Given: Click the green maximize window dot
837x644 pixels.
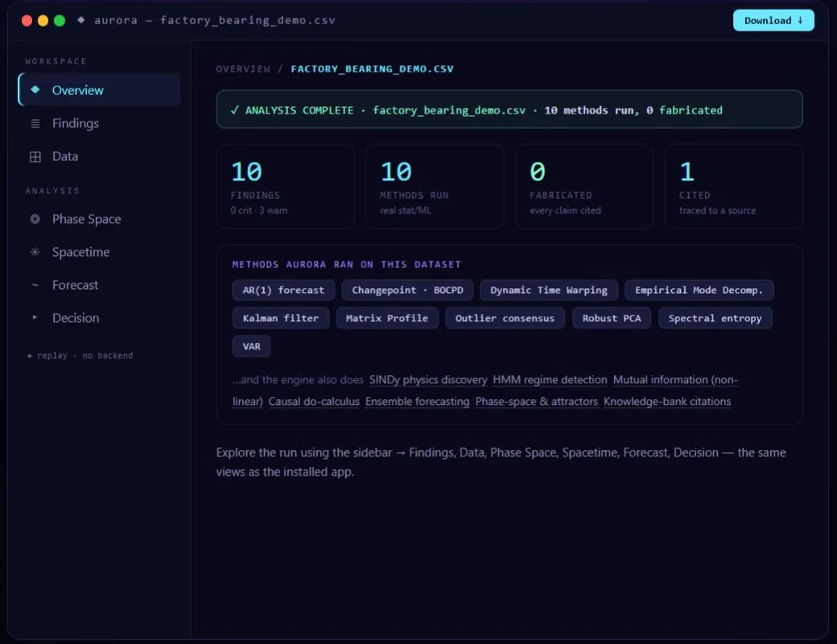Looking at the screenshot, I should (60, 20).
